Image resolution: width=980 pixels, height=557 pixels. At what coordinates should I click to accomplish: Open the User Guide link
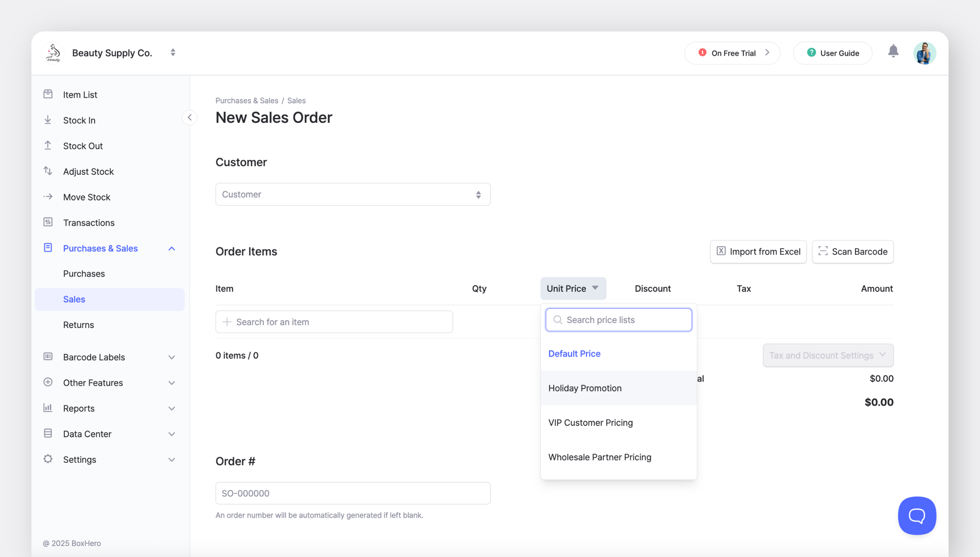pos(833,53)
